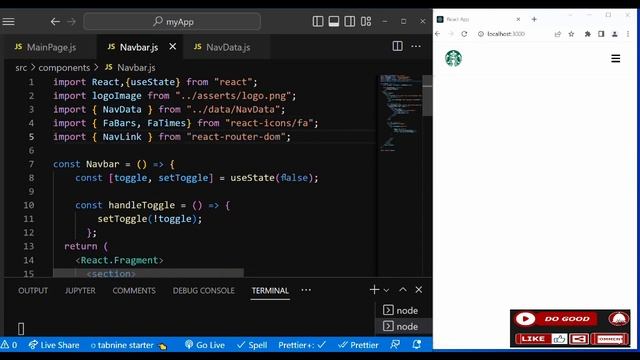Split the editor to the right
Screen dimensions: 640x360
397,46
